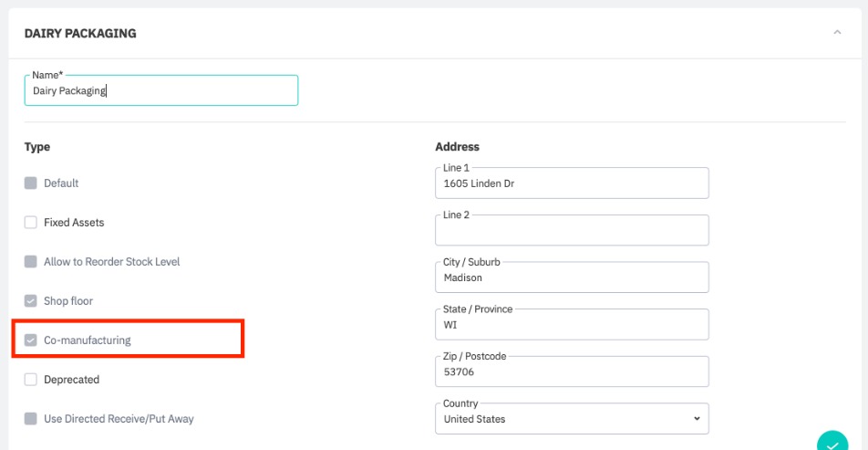Click the City / Suburb field

572,277
